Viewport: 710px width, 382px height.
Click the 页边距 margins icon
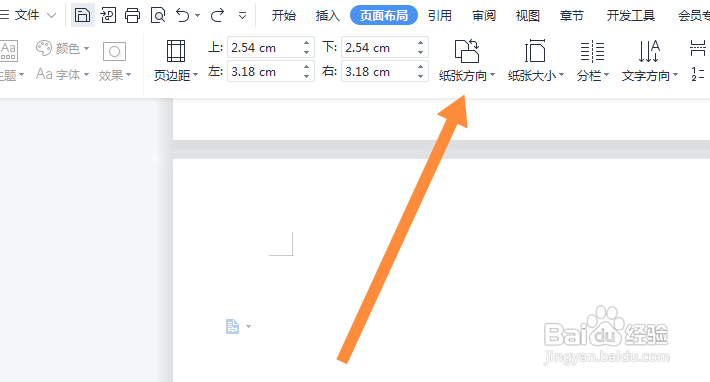(x=176, y=51)
